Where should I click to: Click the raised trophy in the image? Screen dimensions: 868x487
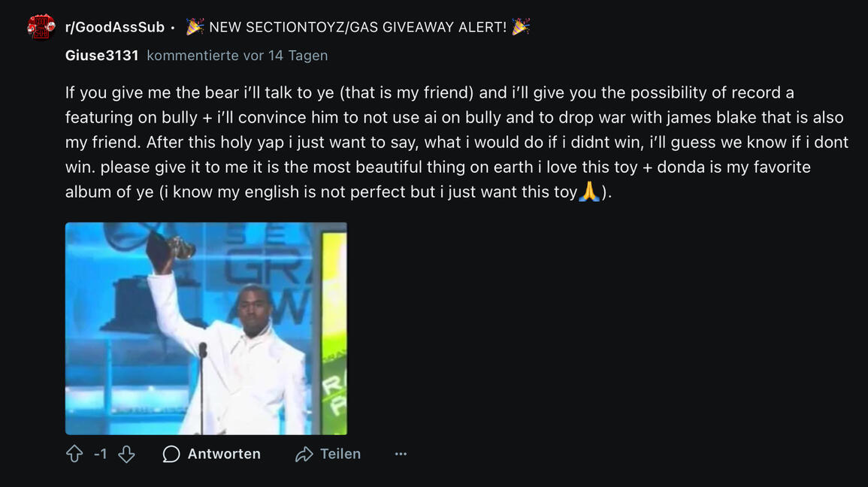pyautogui.click(x=179, y=247)
